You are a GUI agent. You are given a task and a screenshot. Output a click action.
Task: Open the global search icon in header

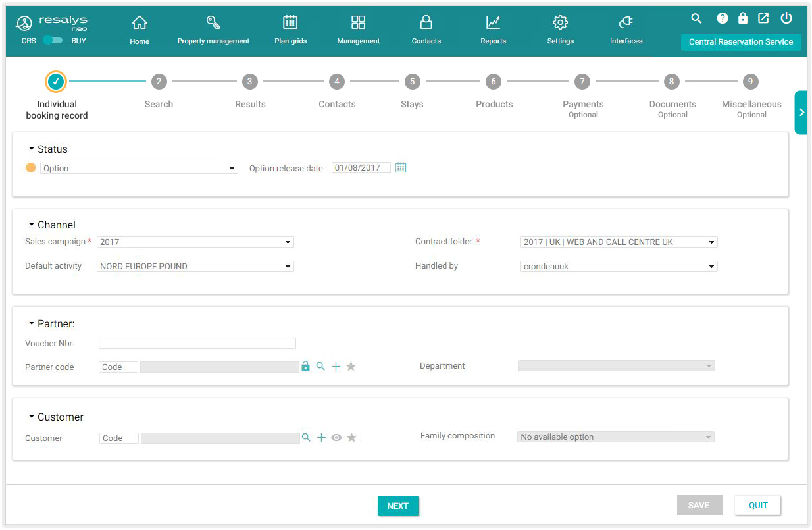[696, 18]
